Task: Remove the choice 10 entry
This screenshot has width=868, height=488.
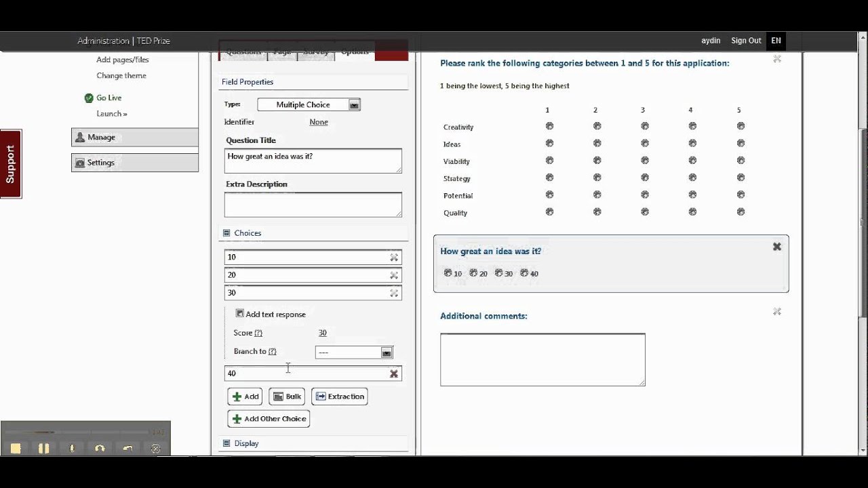Action: tap(394, 258)
